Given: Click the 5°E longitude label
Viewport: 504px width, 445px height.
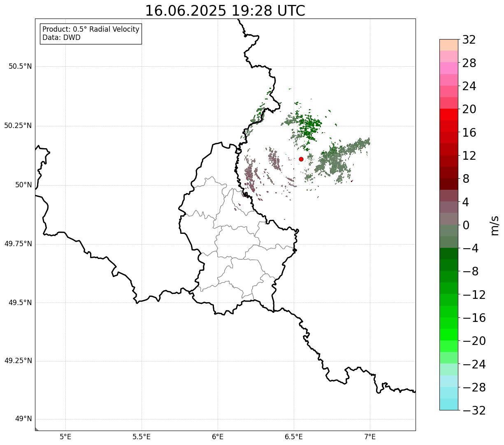Looking at the screenshot, I should 65,437.
